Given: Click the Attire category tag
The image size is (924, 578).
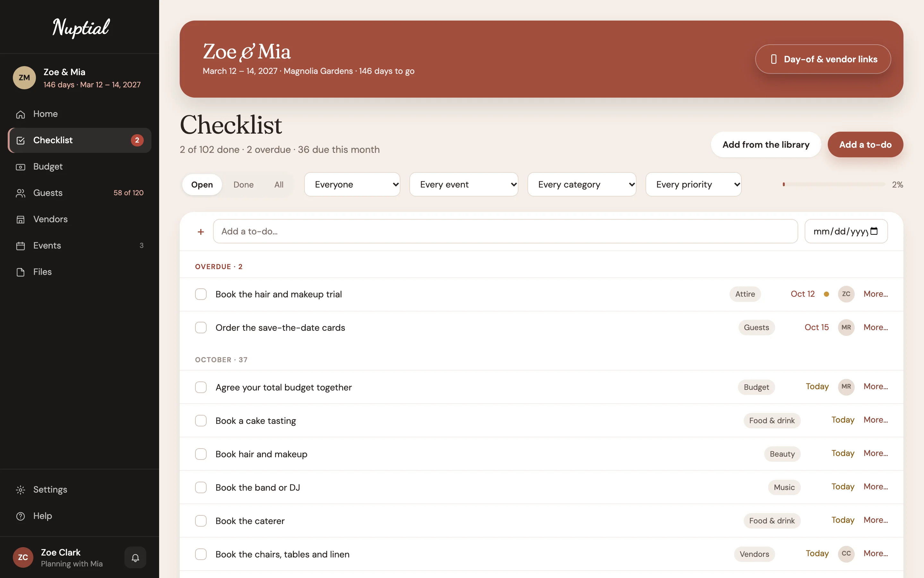Looking at the screenshot, I should (x=745, y=294).
